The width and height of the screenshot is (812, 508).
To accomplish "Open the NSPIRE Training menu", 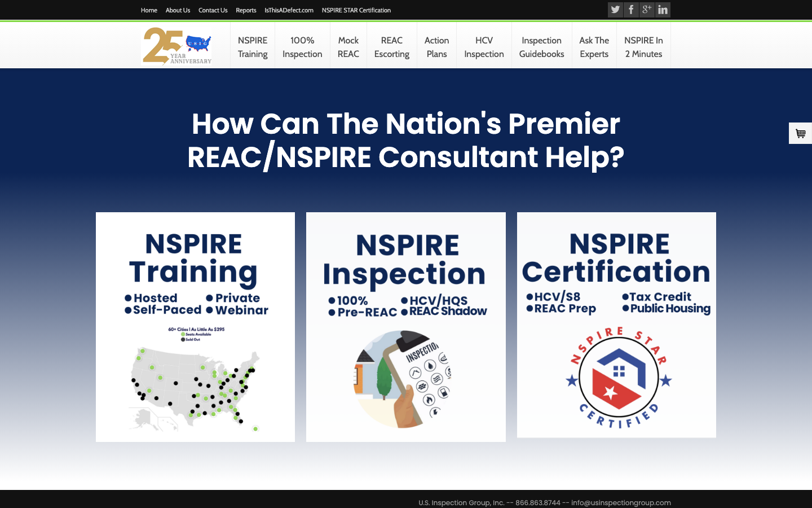I will click(x=253, y=47).
